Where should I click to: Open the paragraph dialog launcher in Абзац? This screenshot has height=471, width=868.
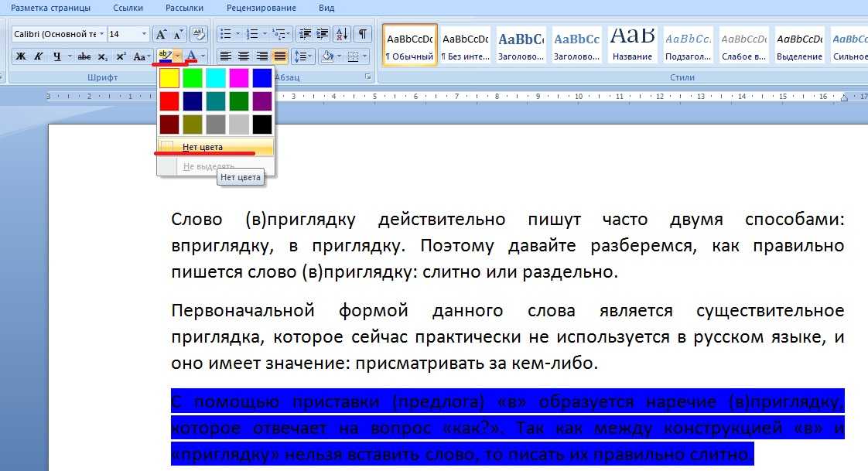point(367,77)
